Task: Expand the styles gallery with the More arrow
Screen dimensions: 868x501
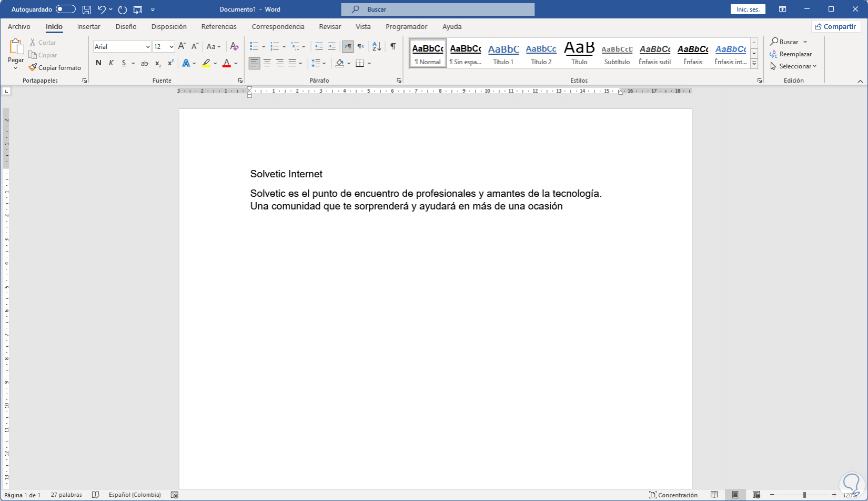Action: (x=754, y=64)
